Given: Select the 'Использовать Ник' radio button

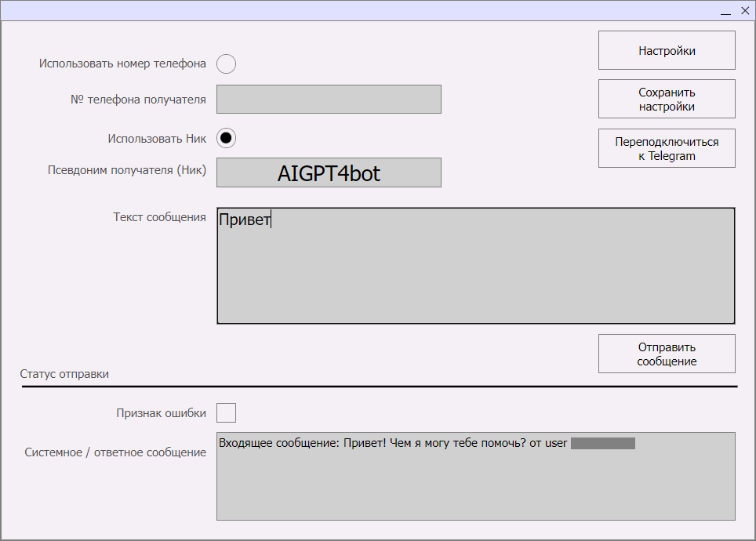Looking at the screenshot, I should (226, 138).
